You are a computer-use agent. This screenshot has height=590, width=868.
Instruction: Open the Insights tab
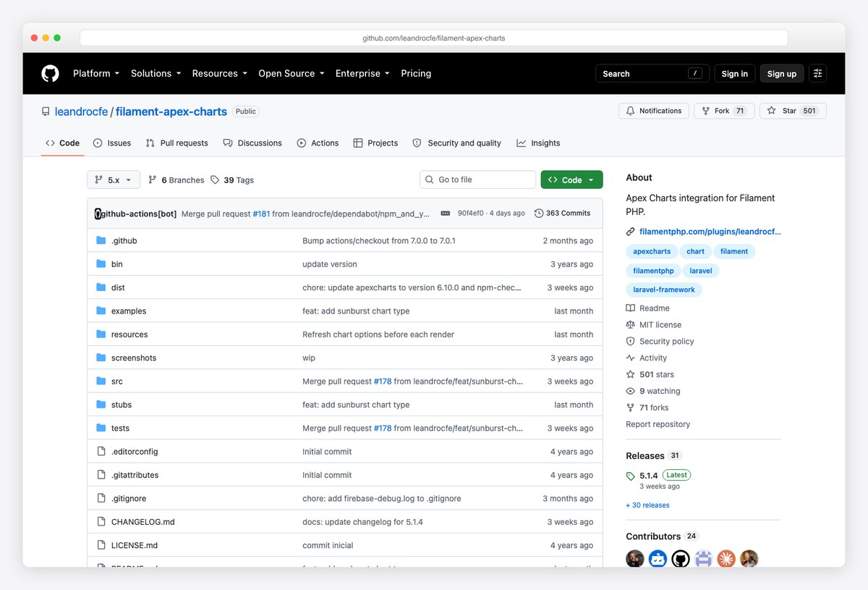(538, 143)
